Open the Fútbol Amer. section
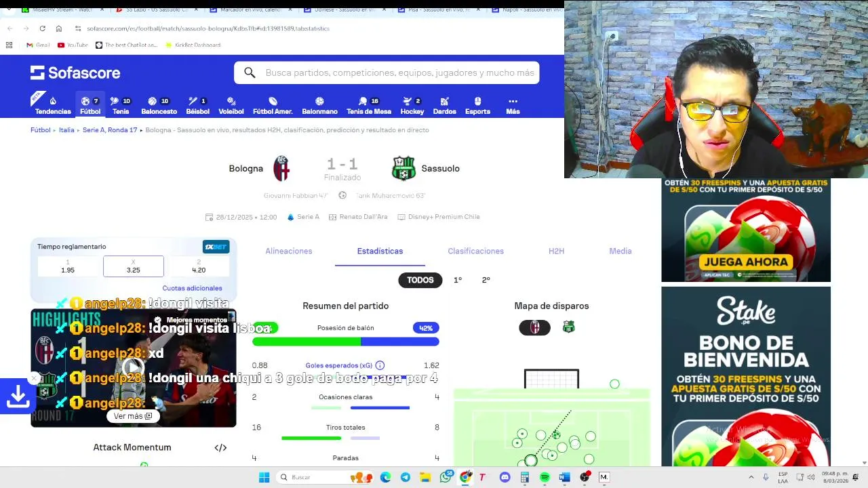Image resolution: width=868 pixels, height=488 pixels. (x=273, y=105)
